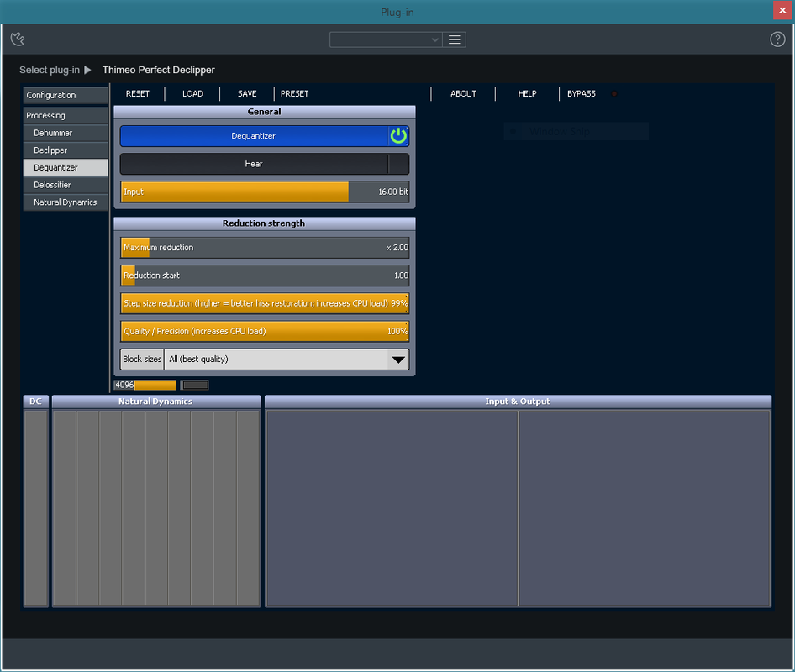Select Dequantizer in the sidebar
This screenshot has width=795, height=672.
(66, 168)
